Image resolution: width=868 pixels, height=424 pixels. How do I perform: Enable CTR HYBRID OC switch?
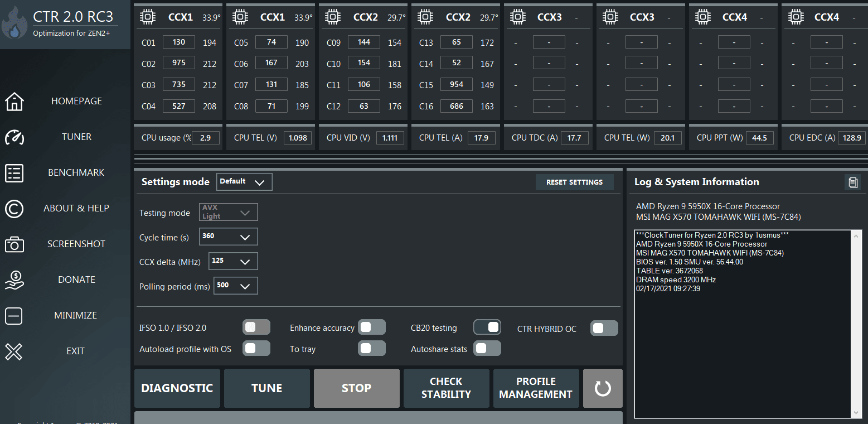[x=604, y=328]
